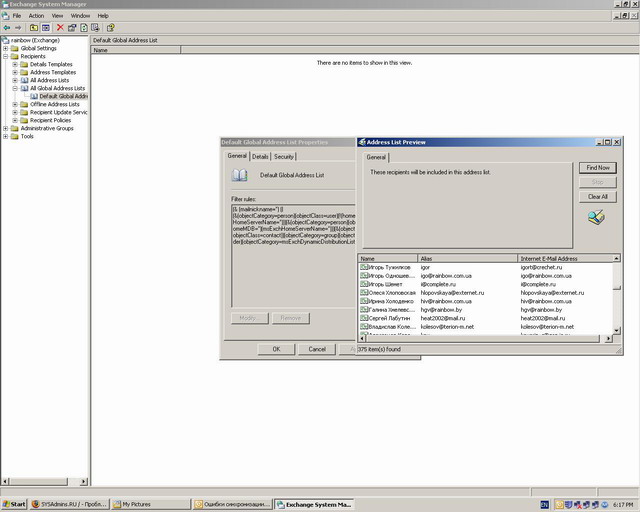The height and width of the screenshot is (512, 640).
Task: Select the hgv@rainbow.by alias cell
Action: pyautogui.click(x=441, y=310)
